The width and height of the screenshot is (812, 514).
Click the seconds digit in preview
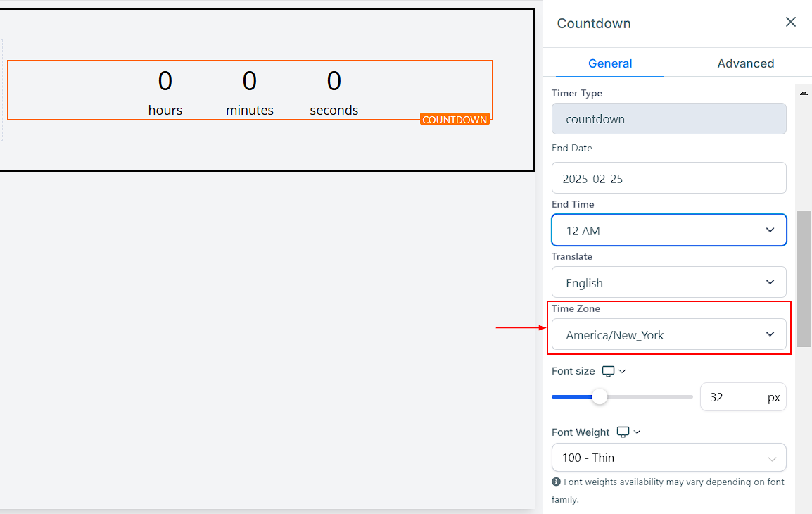click(x=334, y=82)
